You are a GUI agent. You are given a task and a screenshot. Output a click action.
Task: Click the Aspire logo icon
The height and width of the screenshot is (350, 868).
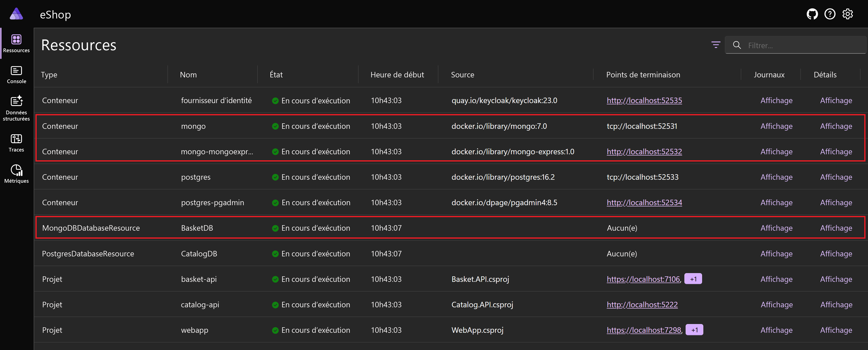(x=16, y=14)
